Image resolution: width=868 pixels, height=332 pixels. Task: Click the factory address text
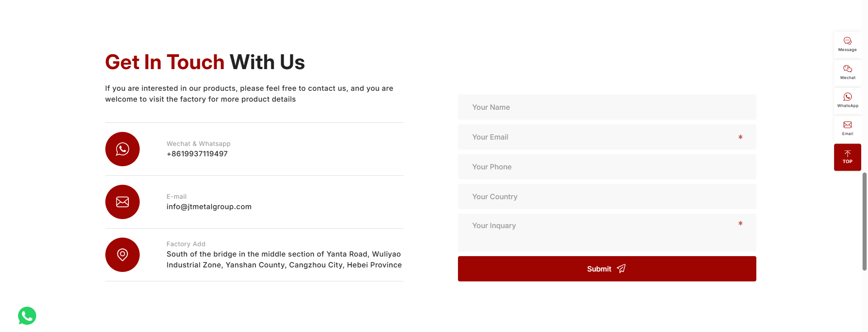pyautogui.click(x=284, y=260)
